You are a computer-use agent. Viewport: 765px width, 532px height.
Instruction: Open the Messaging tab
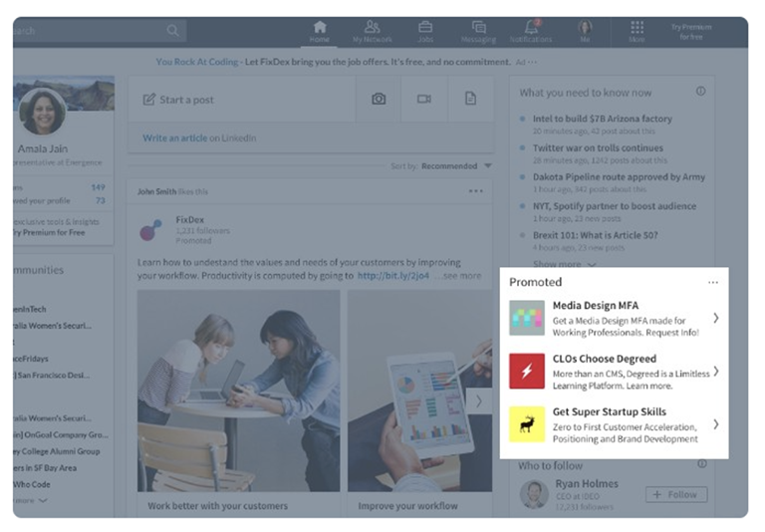pyautogui.click(x=478, y=32)
